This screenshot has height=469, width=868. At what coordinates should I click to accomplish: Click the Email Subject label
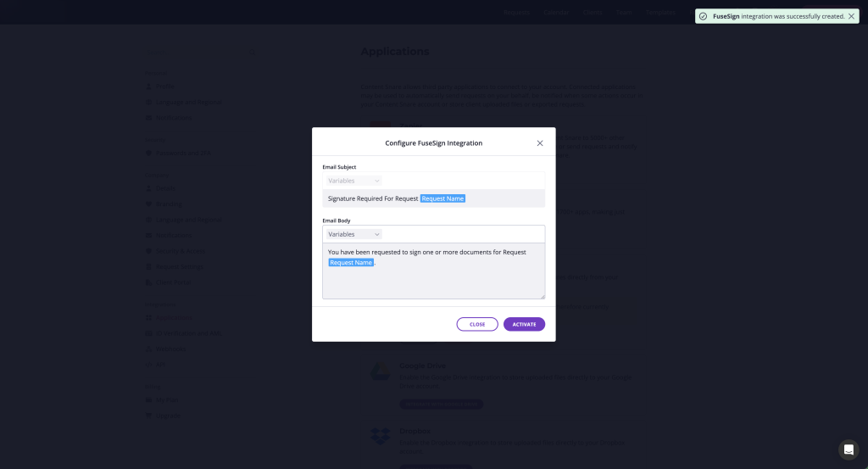[x=339, y=167]
